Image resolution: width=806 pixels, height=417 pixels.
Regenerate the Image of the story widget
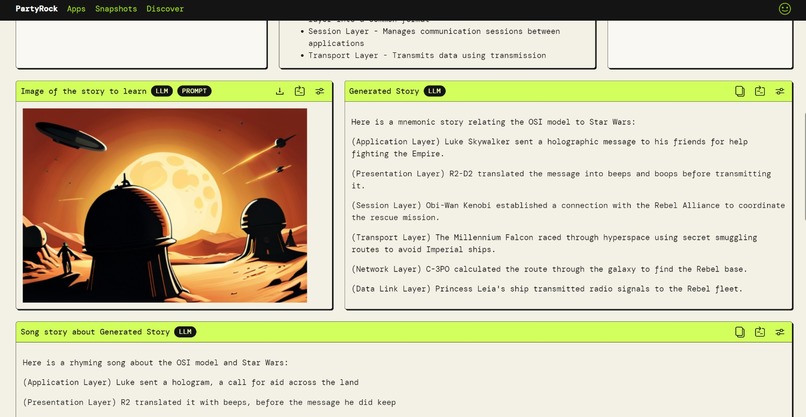click(300, 92)
